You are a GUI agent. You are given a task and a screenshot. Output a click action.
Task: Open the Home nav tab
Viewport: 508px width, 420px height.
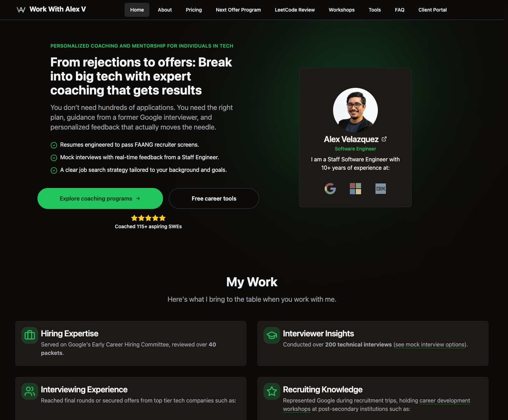[x=137, y=10]
